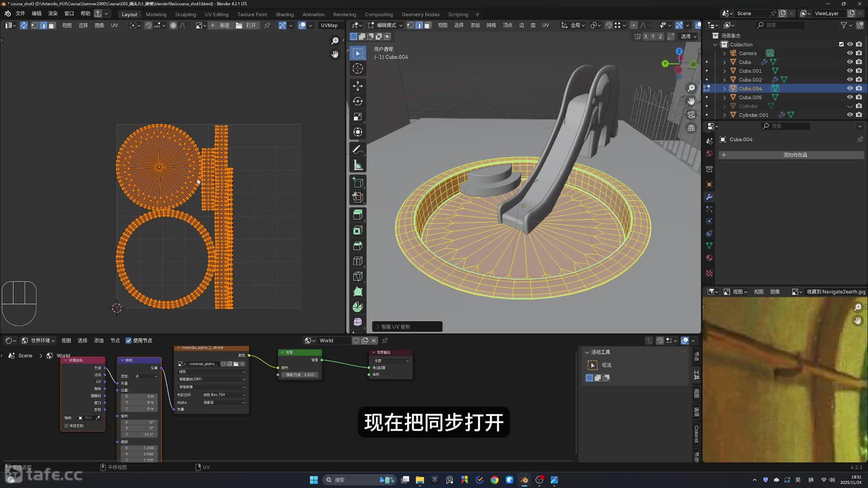Hide Cube.002 in the outliner
The height and width of the screenshot is (488, 868).
(x=849, y=80)
